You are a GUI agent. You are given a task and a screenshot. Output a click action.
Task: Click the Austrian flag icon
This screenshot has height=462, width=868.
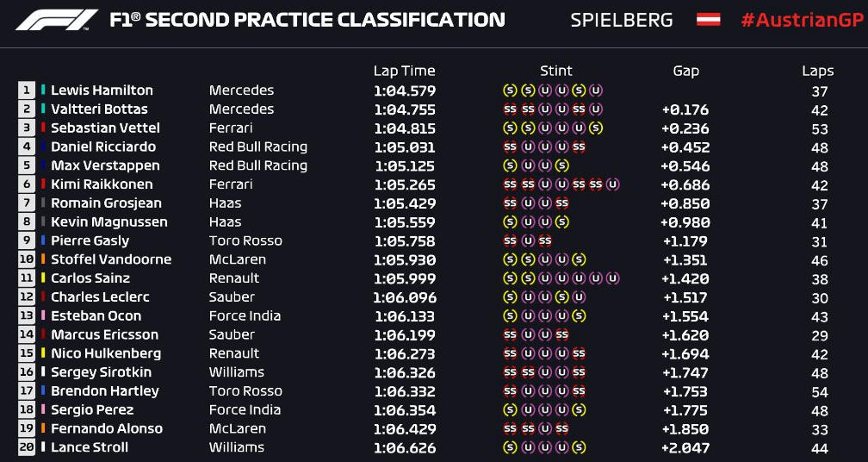[x=708, y=20]
